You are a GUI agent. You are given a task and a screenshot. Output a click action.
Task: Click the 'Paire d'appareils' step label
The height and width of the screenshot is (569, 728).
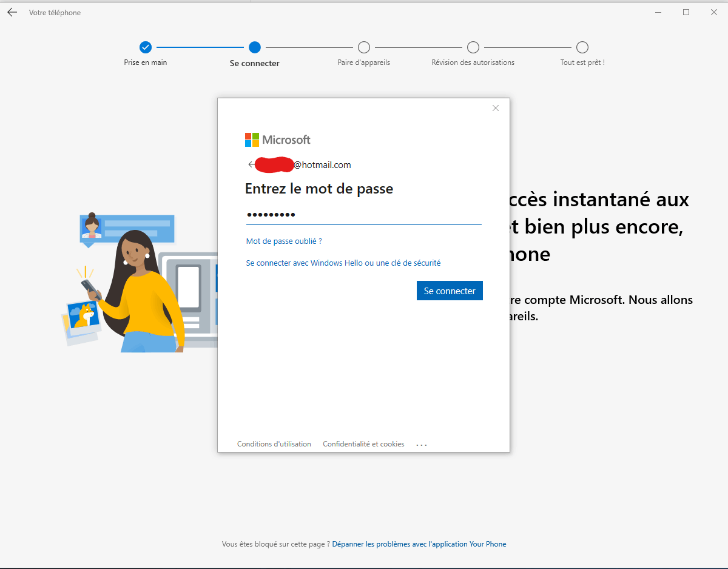[x=364, y=62]
